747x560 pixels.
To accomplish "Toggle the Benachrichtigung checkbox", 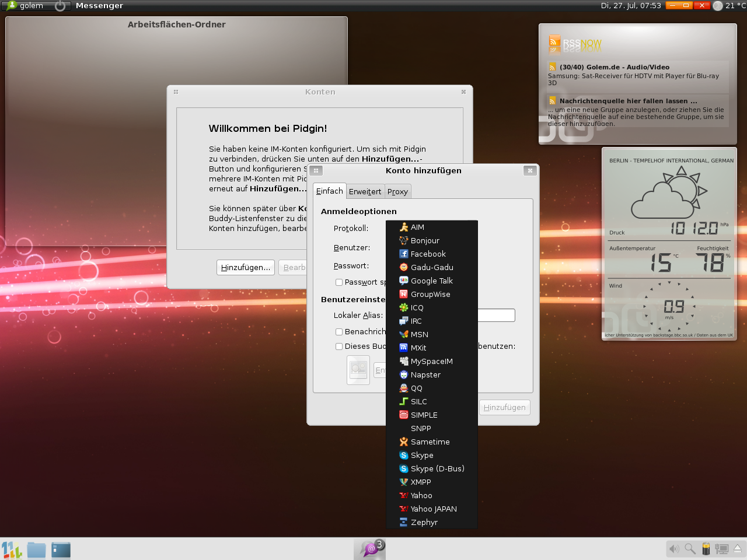I will (339, 332).
